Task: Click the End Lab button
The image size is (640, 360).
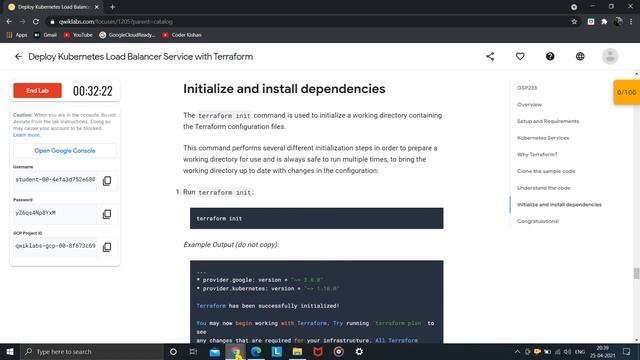Action: (x=38, y=91)
